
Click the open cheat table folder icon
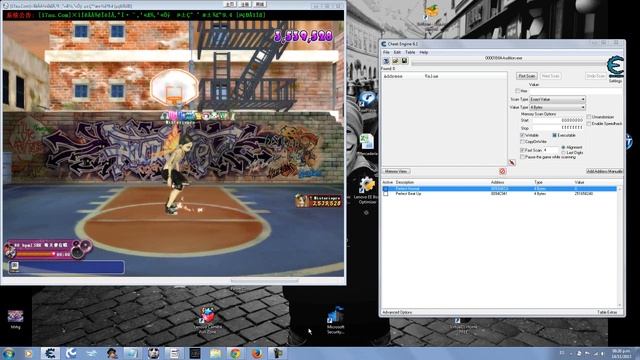click(x=395, y=61)
